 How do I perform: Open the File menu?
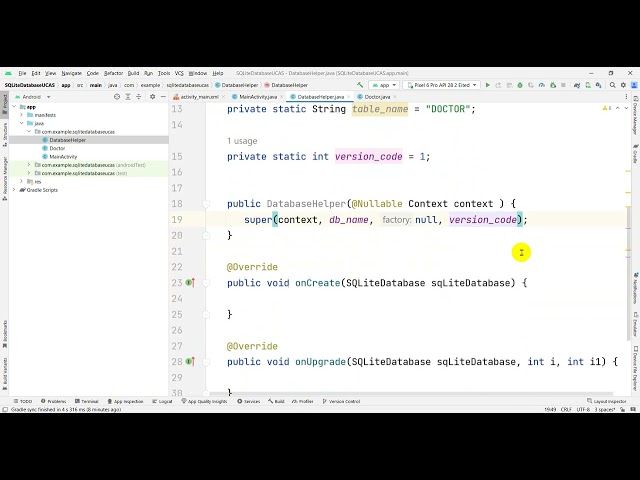click(x=22, y=73)
